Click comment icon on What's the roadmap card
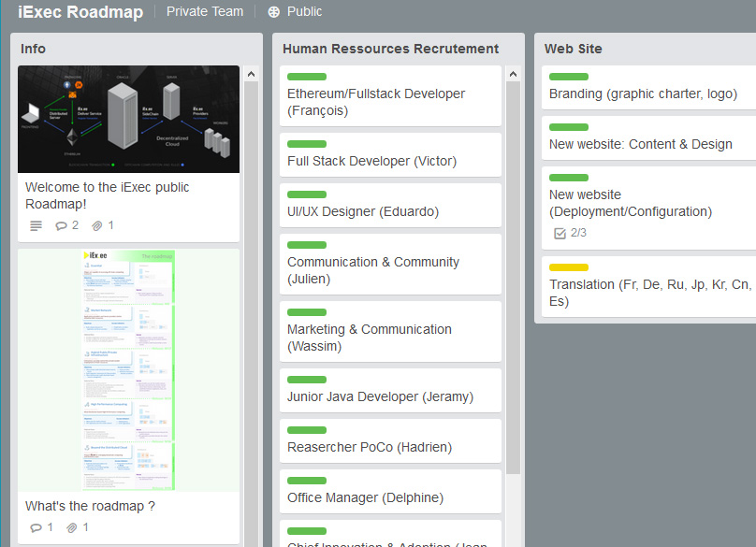Image resolution: width=756 pixels, height=547 pixels. [x=36, y=527]
